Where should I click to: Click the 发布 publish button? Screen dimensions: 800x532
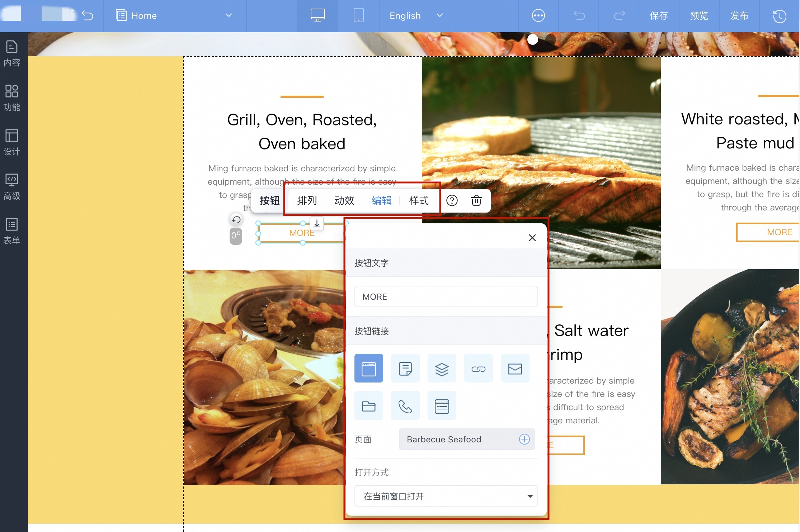point(739,16)
